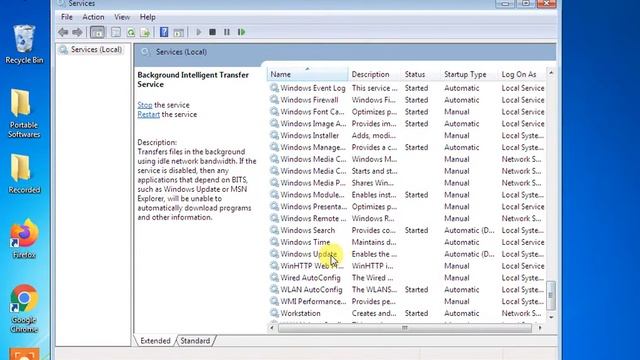Launch Firefox from its desktop shortcut

tap(24, 239)
